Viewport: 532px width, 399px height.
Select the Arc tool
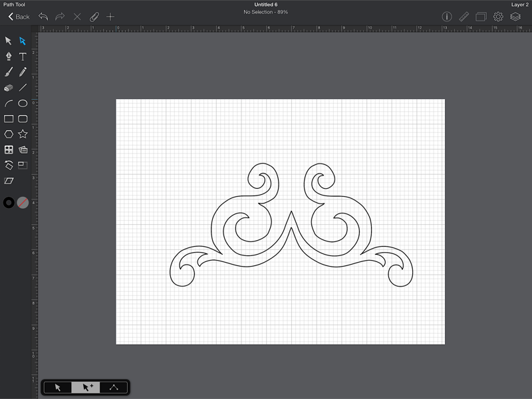(9, 103)
